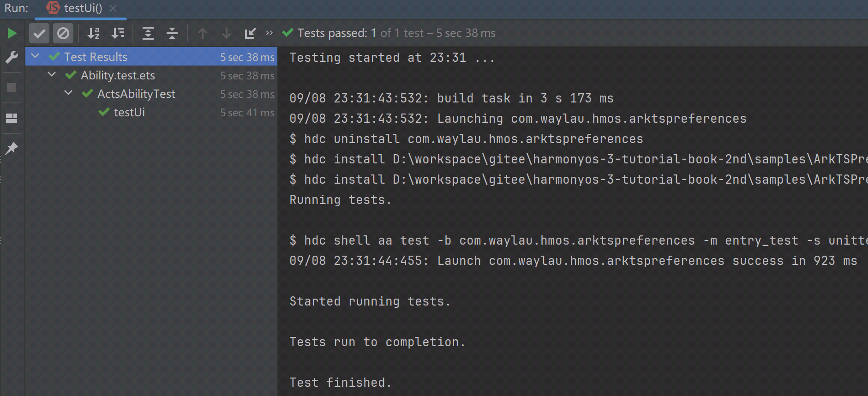This screenshot has width=868, height=396.
Task: Sort test results alphabetically
Action: (94, 33)
